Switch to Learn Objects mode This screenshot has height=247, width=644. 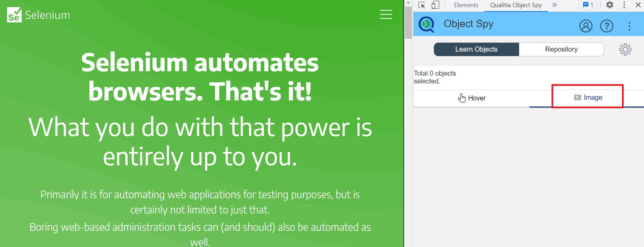[476, 50]
